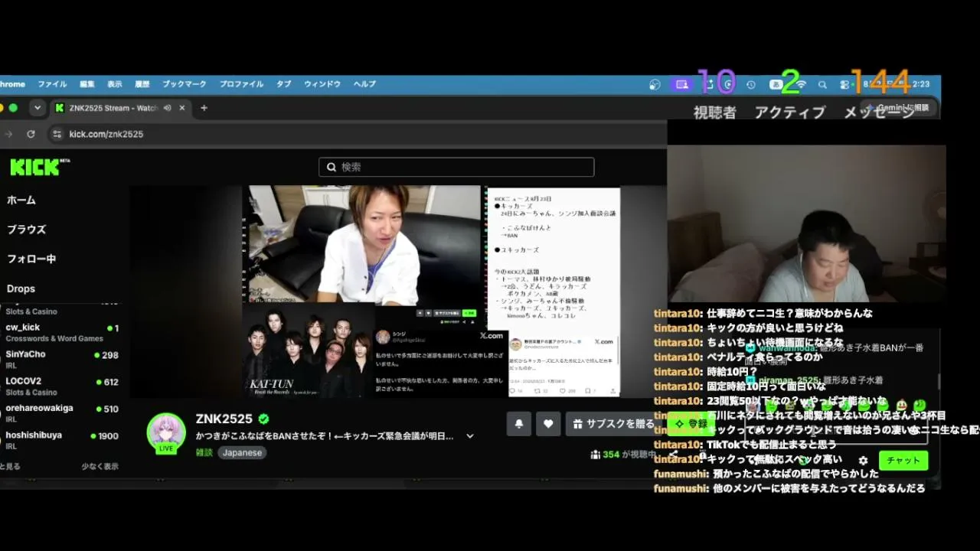Click the Gemini に相談 button

click(x=899, y=108)
